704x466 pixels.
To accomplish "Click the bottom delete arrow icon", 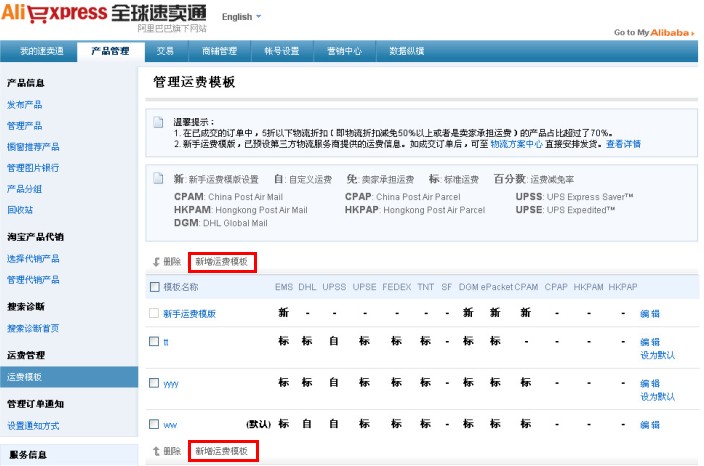I will [156, 451].
